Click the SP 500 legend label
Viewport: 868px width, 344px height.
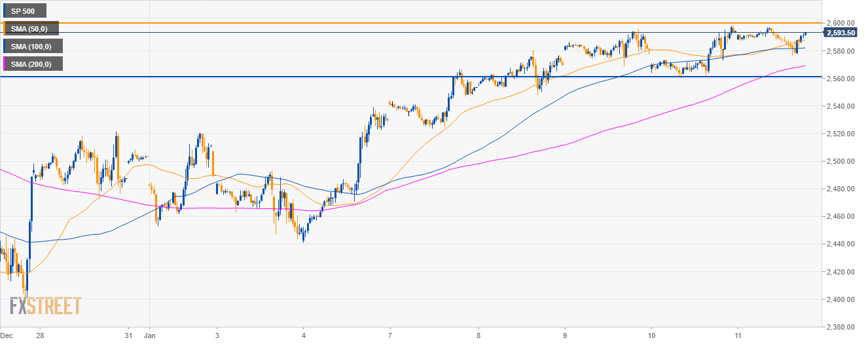[x=25, y=10]
